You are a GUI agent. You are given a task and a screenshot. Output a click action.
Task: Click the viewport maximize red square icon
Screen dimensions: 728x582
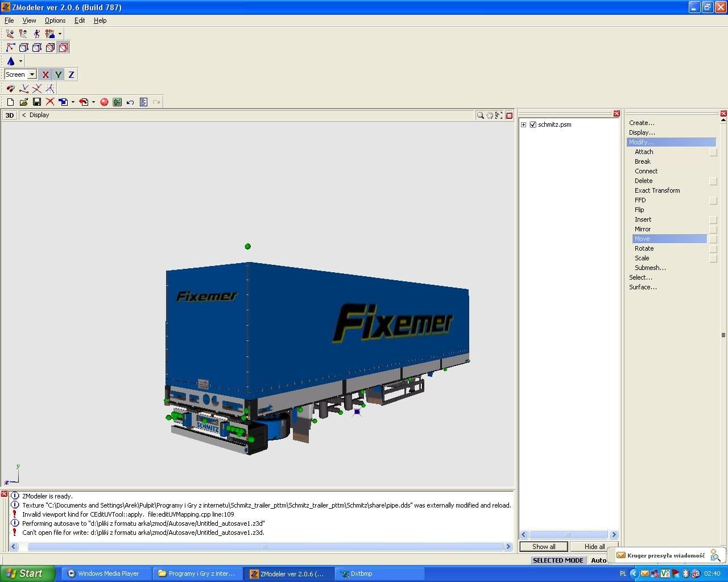click(509, 115)
